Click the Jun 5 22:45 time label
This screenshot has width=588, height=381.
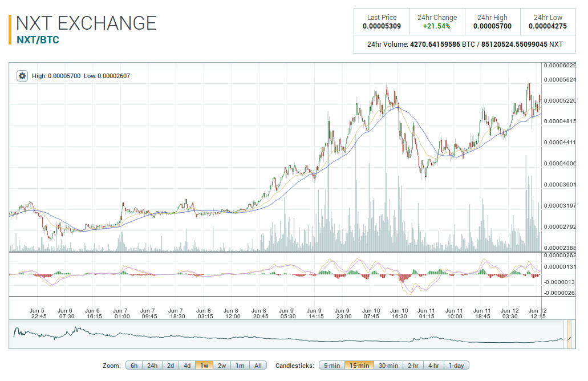(38, 314)
